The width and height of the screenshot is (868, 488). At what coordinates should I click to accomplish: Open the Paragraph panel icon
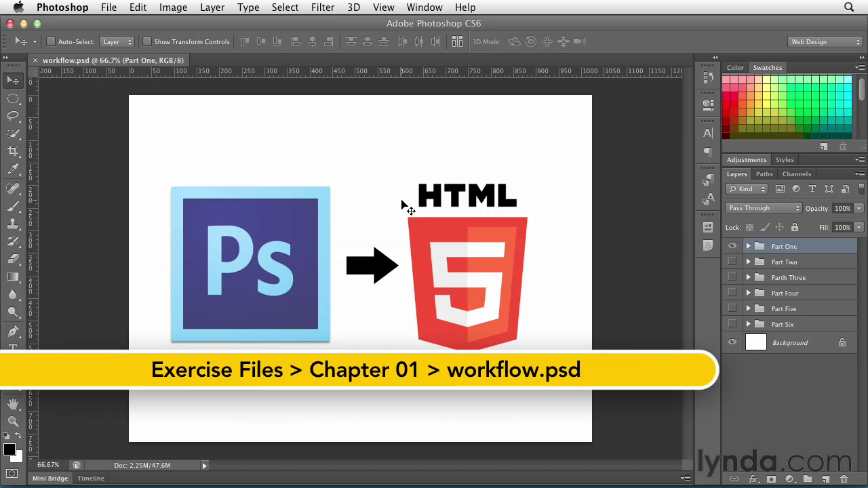[x=708, y=152]
